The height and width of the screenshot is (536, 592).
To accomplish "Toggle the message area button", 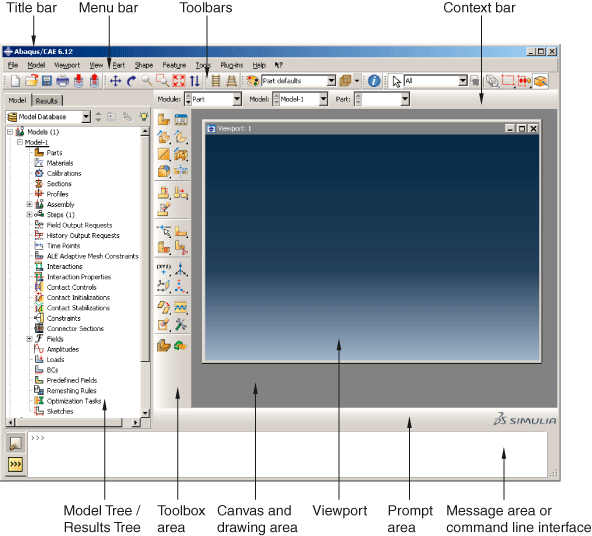I will (x=15, y=444).
